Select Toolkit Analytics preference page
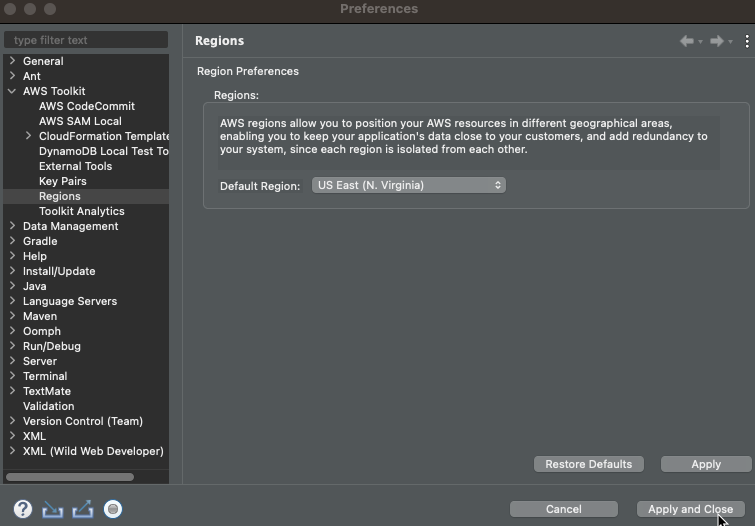755x526 pixels. 81,211
